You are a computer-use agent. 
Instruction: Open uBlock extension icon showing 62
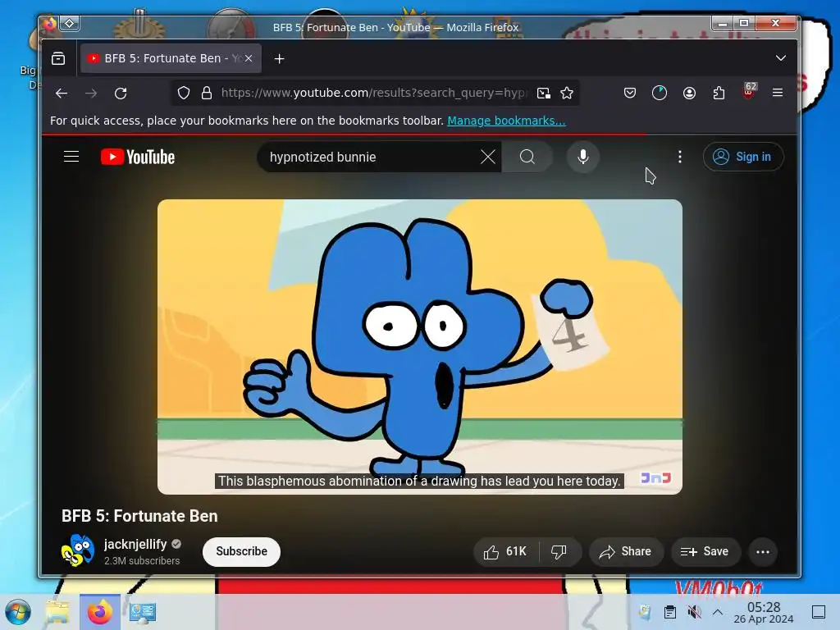[749, 91]
